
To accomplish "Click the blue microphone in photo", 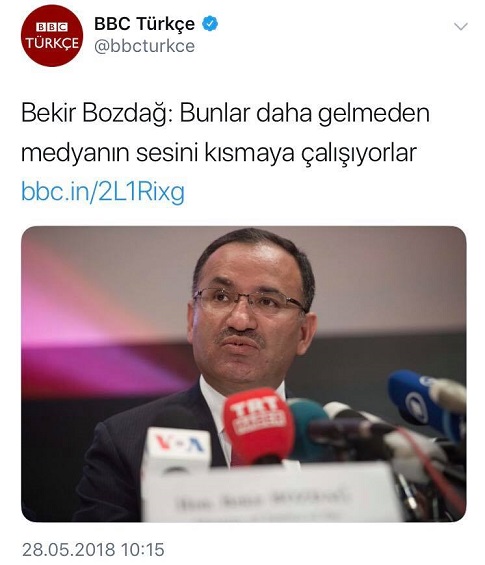I will (421, 402).
